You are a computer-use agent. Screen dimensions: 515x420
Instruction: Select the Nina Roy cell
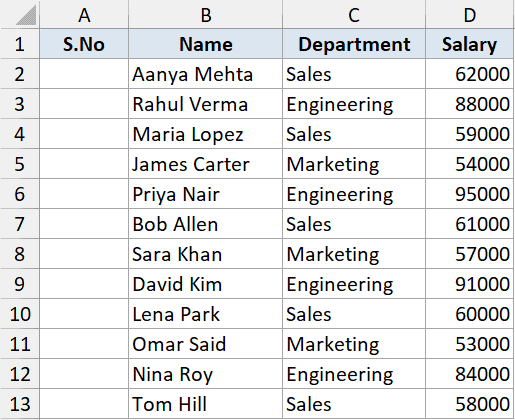[205, 374]
